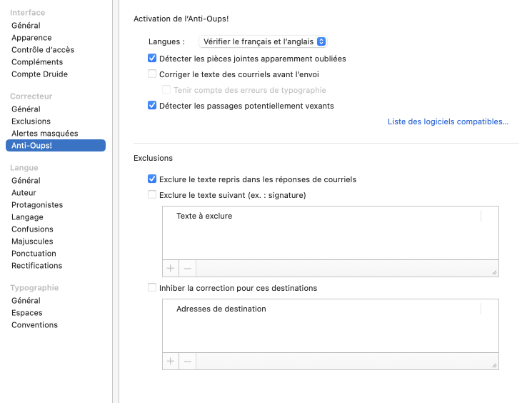532x403 pixels.
Task: Select Alertes masquées in the sidebar
Action: click(45, 134)
